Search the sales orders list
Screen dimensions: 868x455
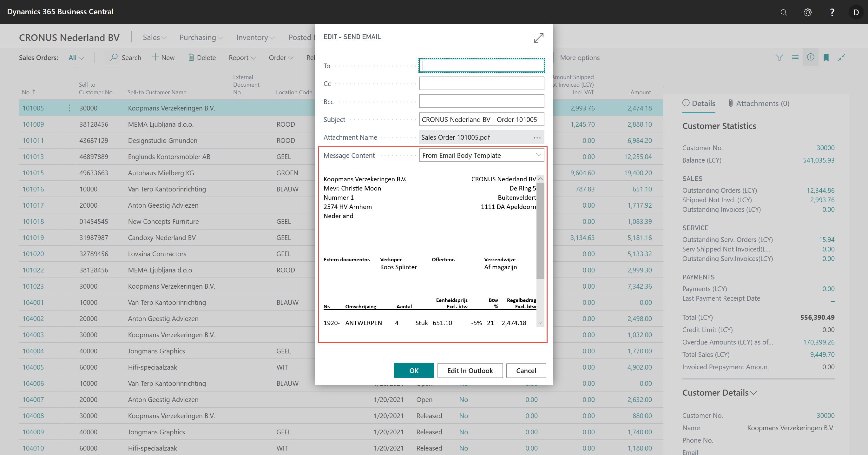[126, 58]
